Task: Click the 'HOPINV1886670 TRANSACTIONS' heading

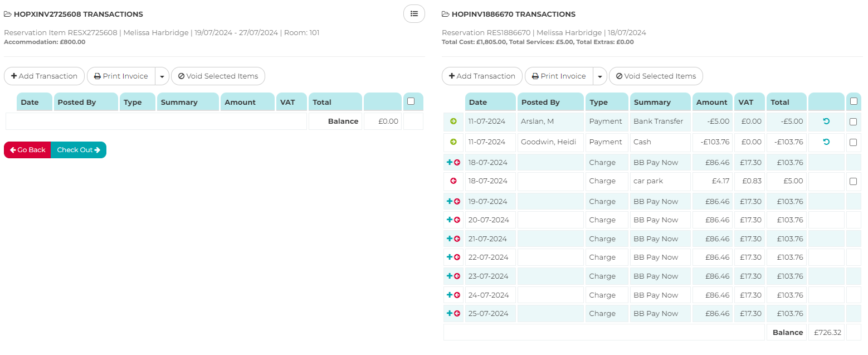Action: point(513,14)
